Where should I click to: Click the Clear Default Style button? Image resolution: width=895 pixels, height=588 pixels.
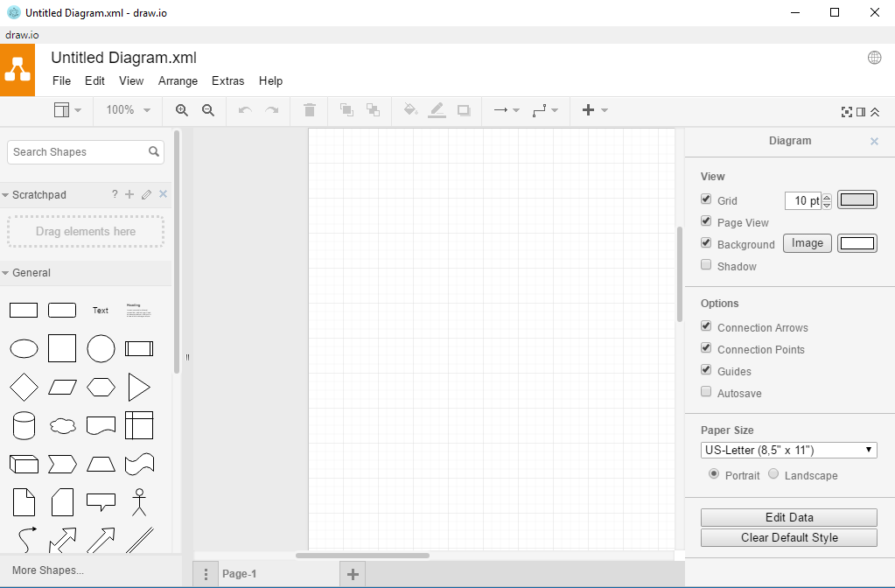point(788,537)
